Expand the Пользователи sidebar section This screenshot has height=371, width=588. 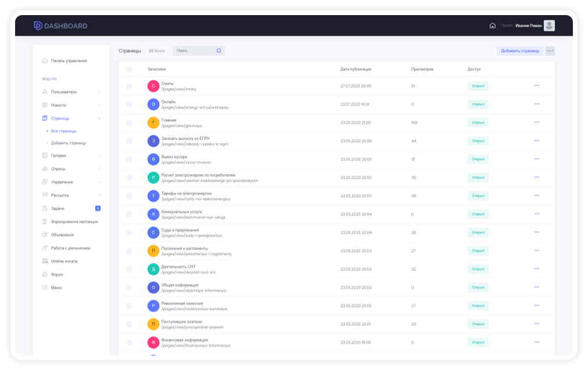tap(99, 92)
